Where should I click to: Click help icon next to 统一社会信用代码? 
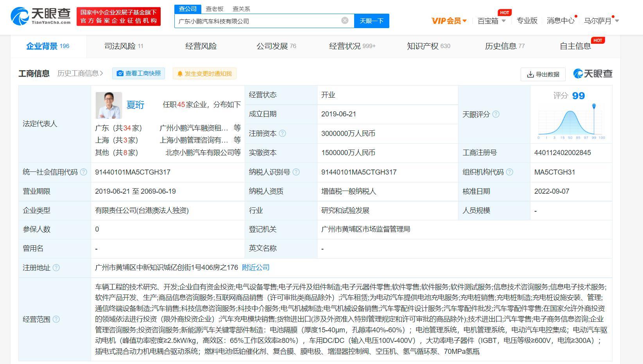tap(83, 172)
